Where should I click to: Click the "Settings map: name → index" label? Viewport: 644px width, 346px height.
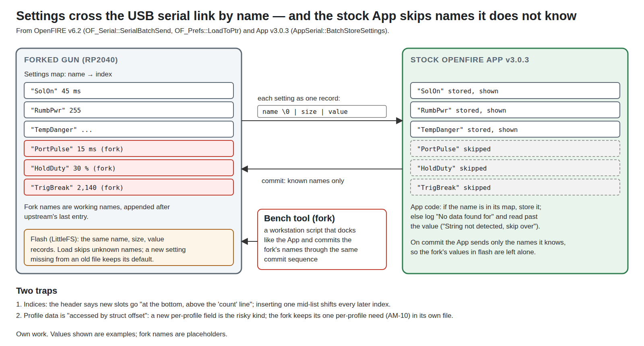pyautogui.click(x=68, y=74)
